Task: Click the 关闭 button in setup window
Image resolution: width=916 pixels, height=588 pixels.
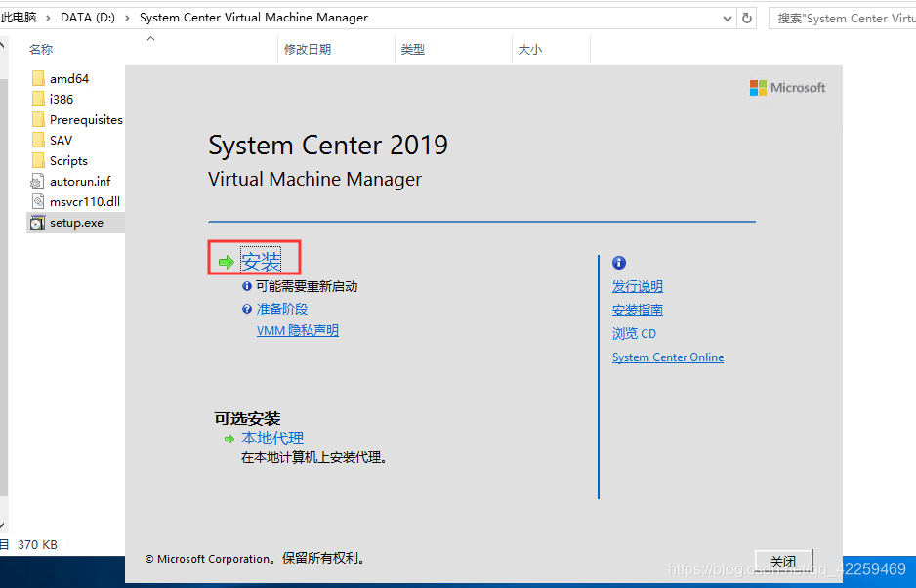Action: (783, 561)
